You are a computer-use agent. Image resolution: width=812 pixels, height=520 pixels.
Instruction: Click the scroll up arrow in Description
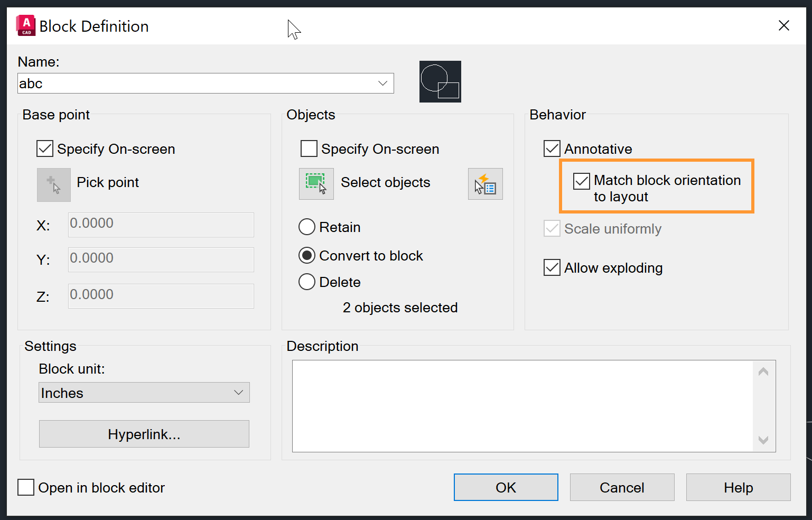763,372
